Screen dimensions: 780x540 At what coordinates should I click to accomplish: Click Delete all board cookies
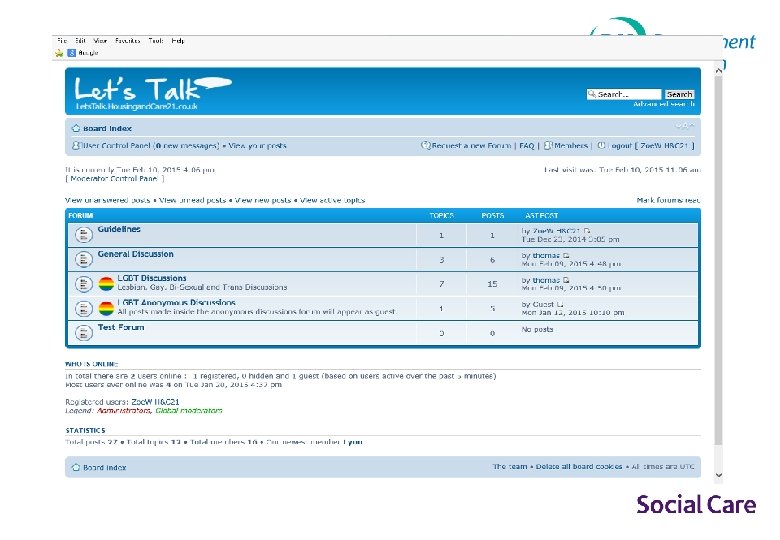click(579, 466)
